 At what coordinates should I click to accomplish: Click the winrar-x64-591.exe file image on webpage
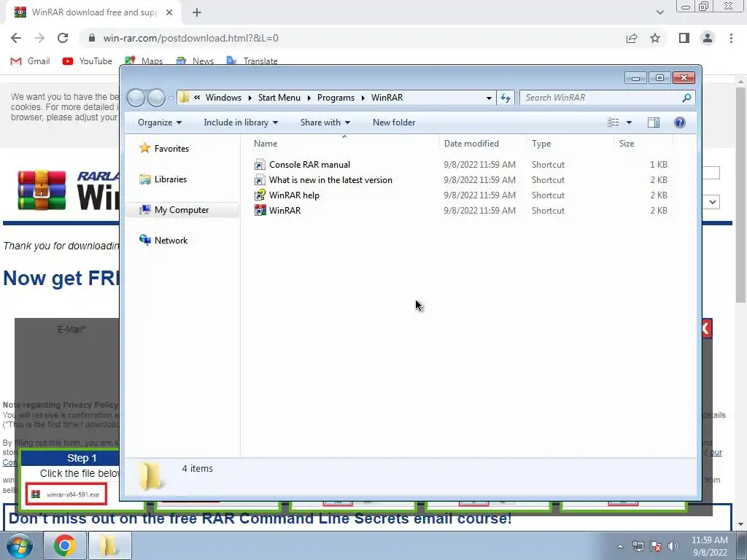tap(66, 494)
